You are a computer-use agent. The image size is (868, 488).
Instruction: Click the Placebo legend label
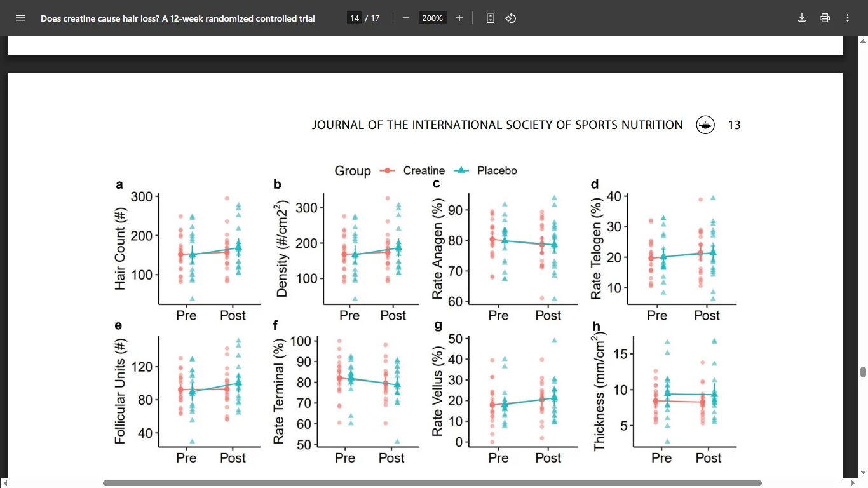coord(497,170)
